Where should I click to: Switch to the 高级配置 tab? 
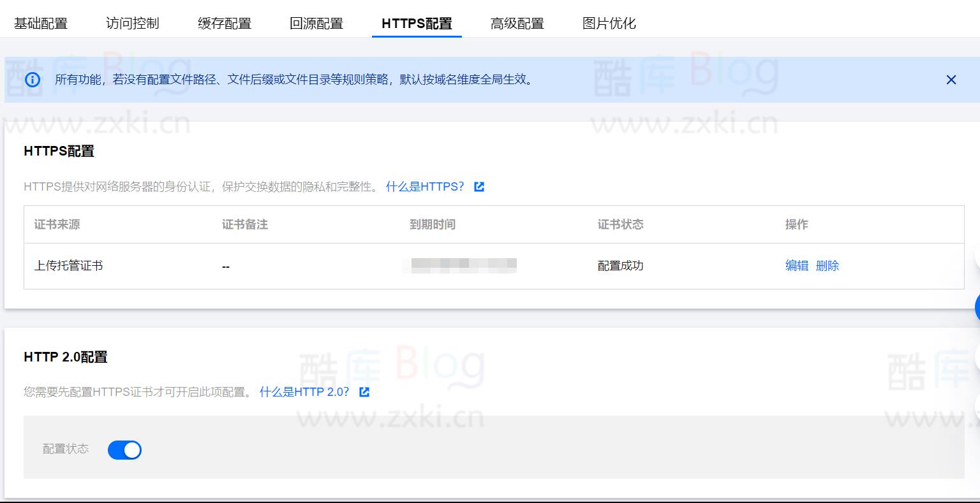click(x=517, y=23)
